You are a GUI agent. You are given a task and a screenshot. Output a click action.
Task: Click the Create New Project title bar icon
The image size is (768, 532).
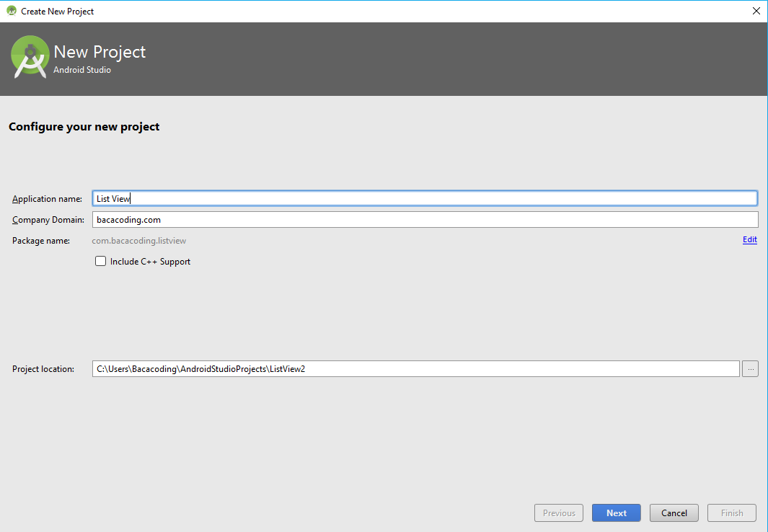click(11, 11)
